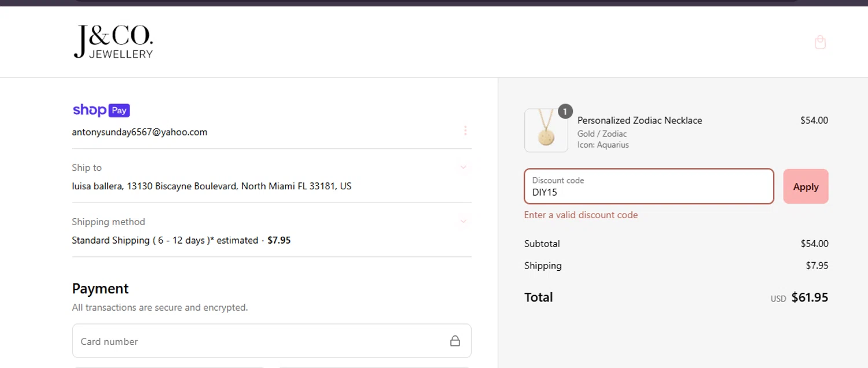
Task: Click the quantity badge on necklace thumbnail
Action: (x=565, y=111)
